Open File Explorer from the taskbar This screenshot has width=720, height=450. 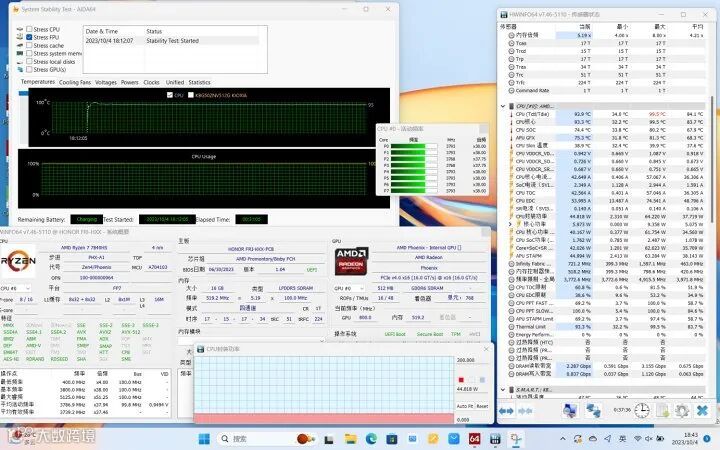tap(350, 439)
